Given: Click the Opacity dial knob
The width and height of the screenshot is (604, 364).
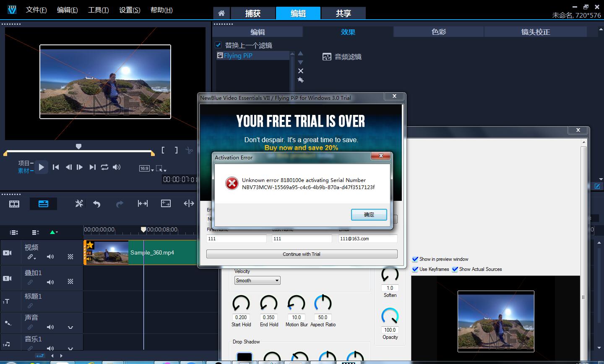Looking at the screenshot, I should click(390, 316).
